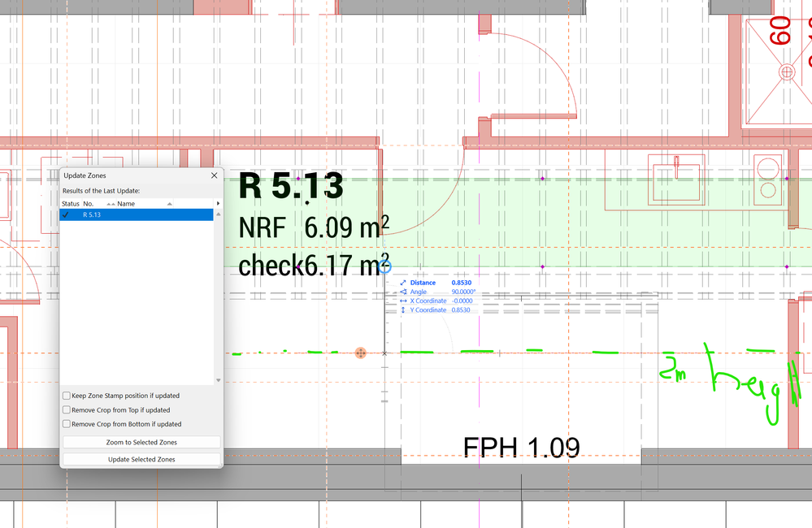Click the FPH 1.09 label
This screenshot has width=812, height=528.
[x=521, y=447]
